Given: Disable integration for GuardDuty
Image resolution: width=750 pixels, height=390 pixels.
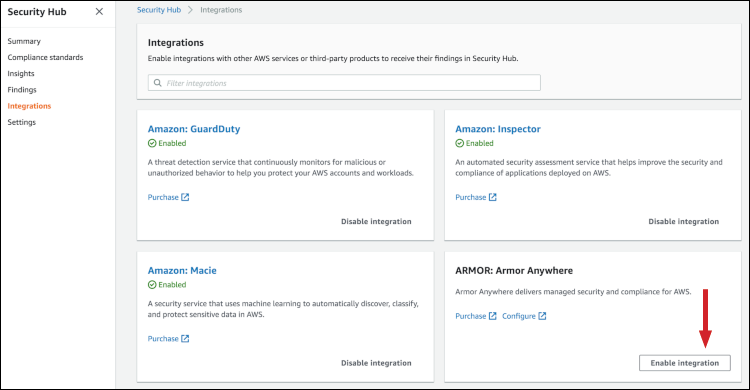Looking at the screenshot, I should (x=376, y=222).
